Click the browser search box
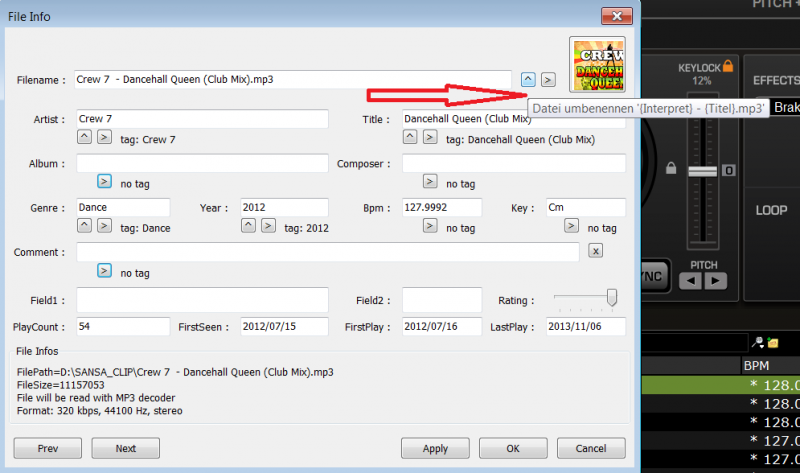Viewport: 800px width, 473px height. pos(695,343)
